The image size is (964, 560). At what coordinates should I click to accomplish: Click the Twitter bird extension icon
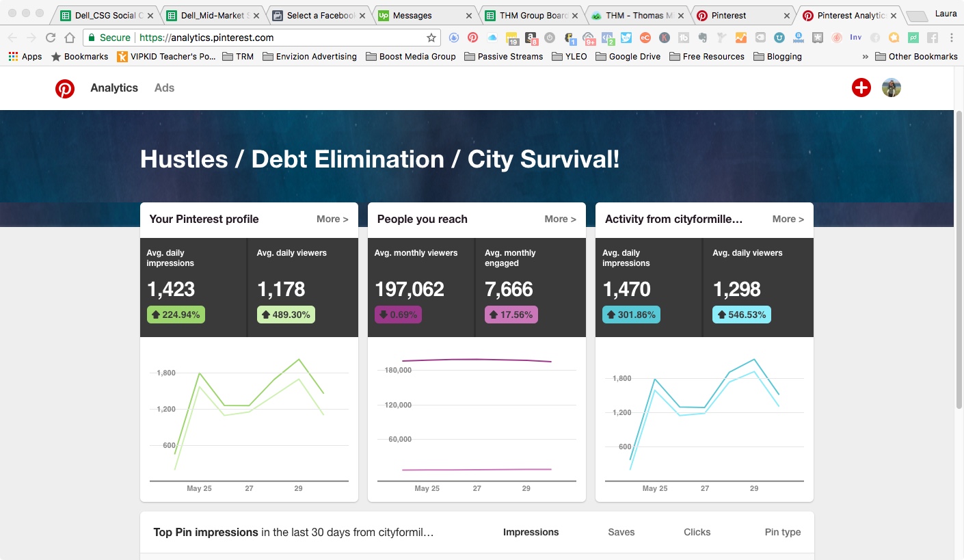pos(626,38)
